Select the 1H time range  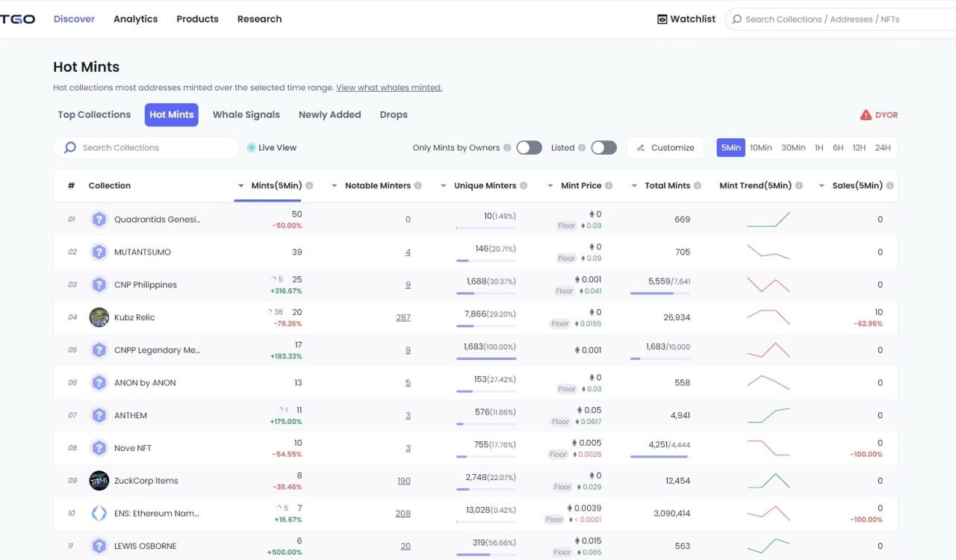coord(819,148)
